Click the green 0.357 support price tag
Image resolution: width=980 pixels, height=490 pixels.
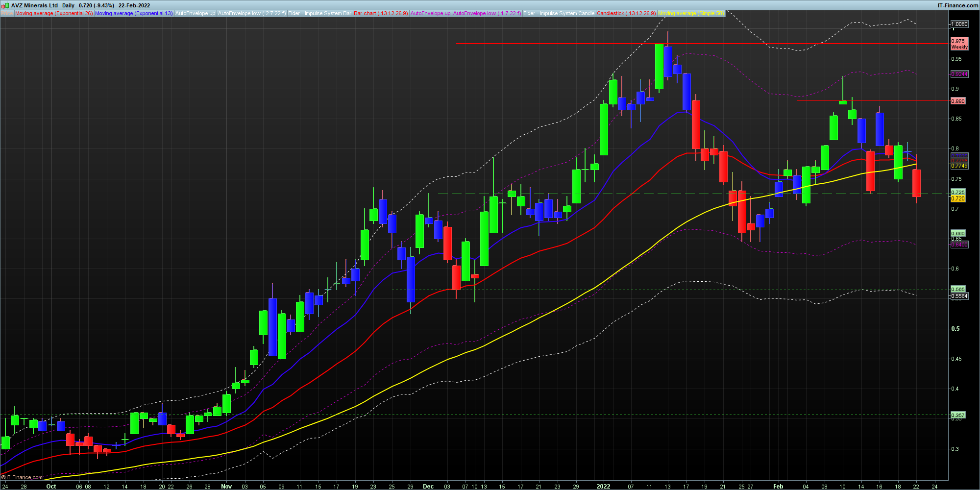coord(958,415)
